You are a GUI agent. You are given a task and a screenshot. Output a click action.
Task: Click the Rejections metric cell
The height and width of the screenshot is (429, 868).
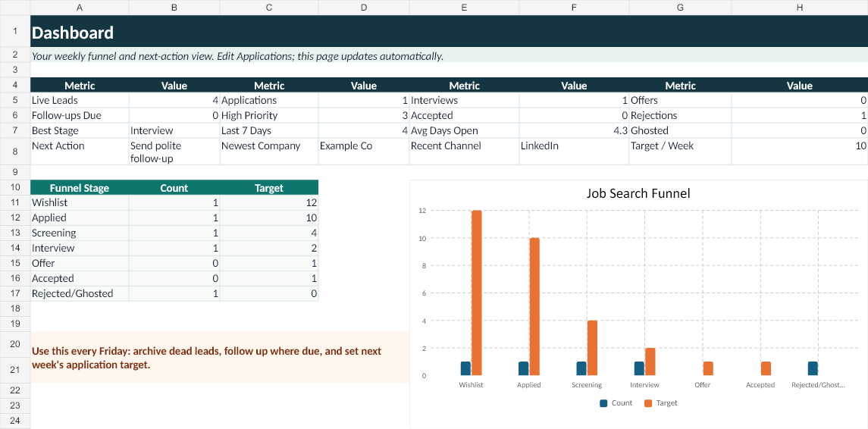coord(680,116)
